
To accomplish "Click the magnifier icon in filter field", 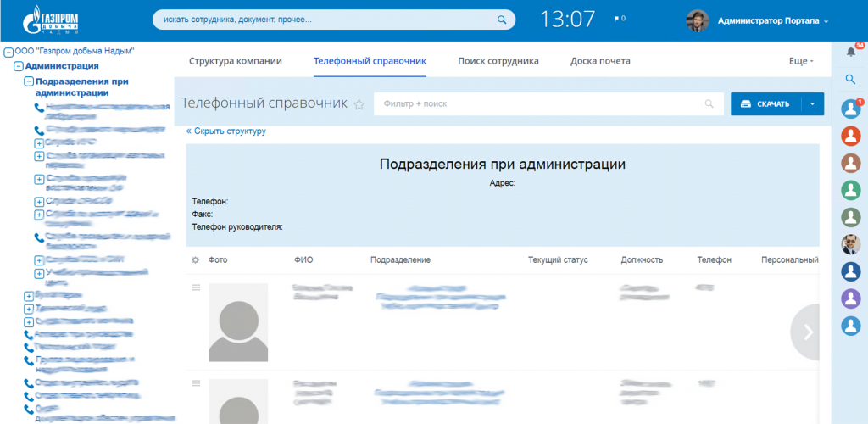I will [x=709, y=103].
